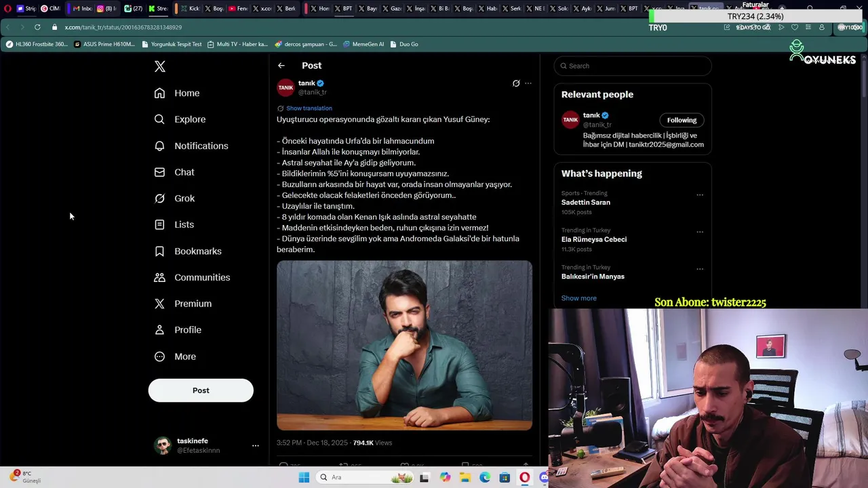Click the taskbar Ara search box
868x488 pixels.
[366, 478]
